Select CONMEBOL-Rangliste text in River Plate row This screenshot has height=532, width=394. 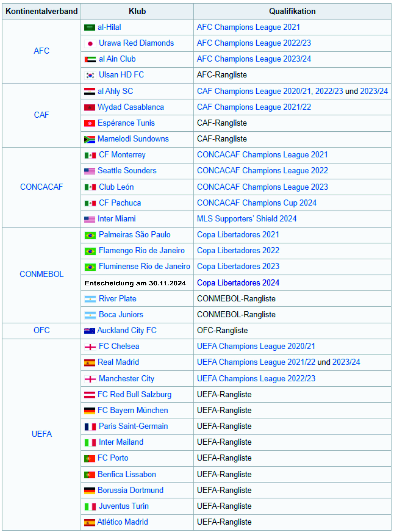pyautogui.click(x=236, y=299)
